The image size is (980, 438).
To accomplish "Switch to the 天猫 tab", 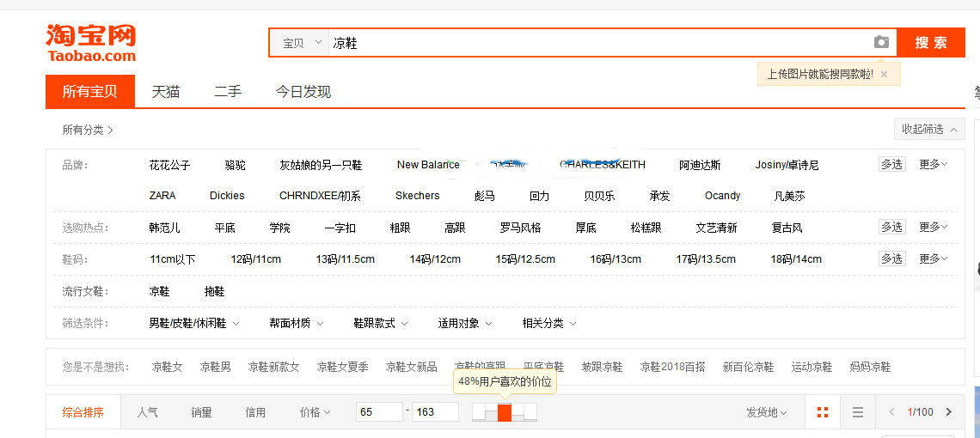I will pyautogui.click(x=166, y=92).
